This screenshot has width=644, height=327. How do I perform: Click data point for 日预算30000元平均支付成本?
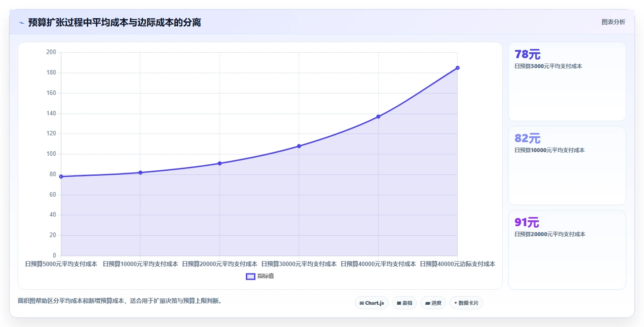[x=299, y=146]
